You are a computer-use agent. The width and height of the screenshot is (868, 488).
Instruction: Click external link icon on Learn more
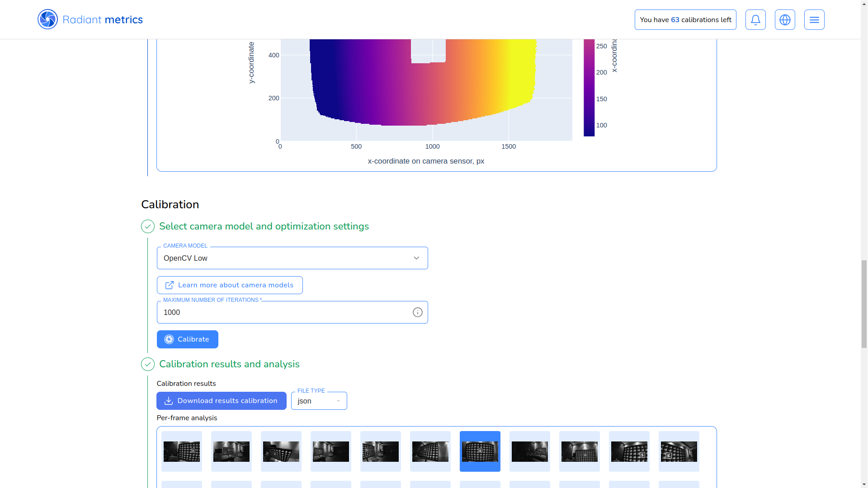[170, 285]
